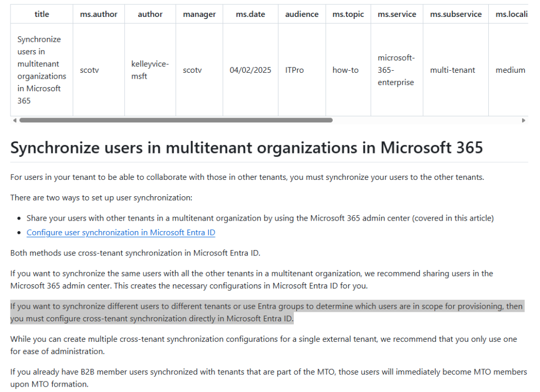Image resolution: width=540 pixels, height=392 pixels.
Task: Select the "ms.author" column header
Action: coord(99,14)
